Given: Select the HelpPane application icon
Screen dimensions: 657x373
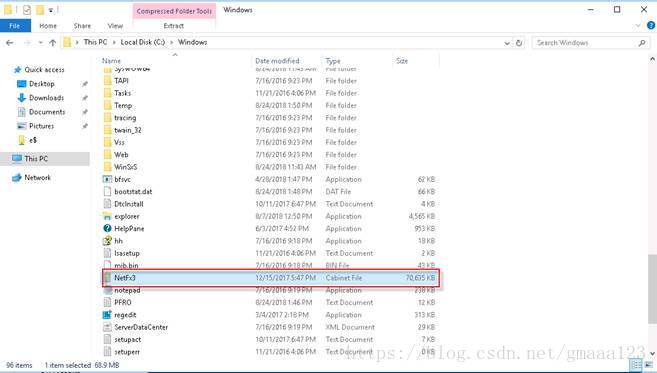Looking at the screenshot, I should coord(108,228).
